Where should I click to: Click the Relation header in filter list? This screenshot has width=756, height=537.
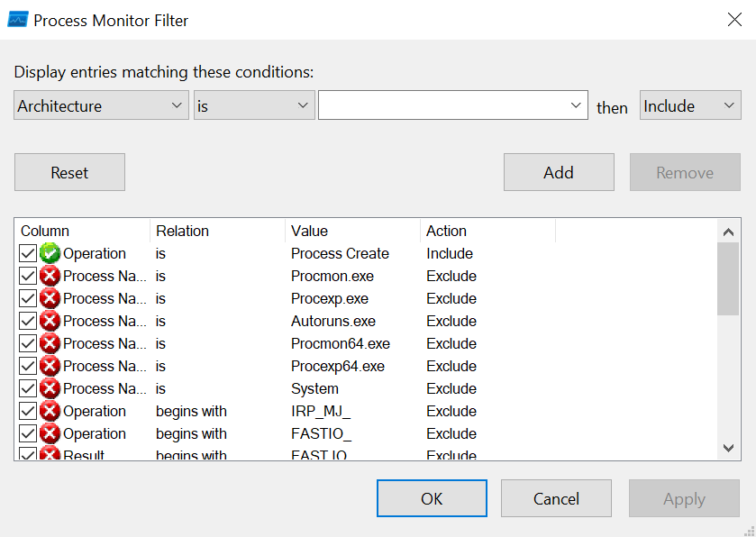(x=217, y=231)
